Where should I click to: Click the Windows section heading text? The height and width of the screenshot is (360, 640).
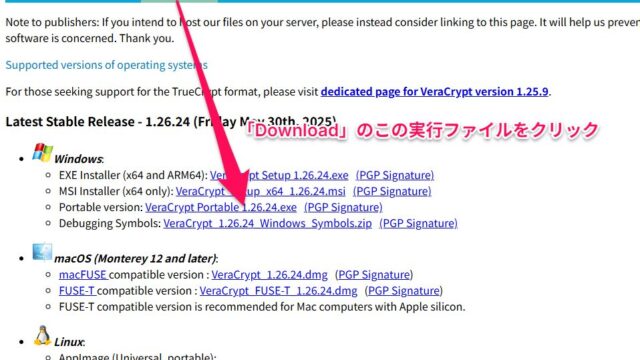[x=79, y=159]
